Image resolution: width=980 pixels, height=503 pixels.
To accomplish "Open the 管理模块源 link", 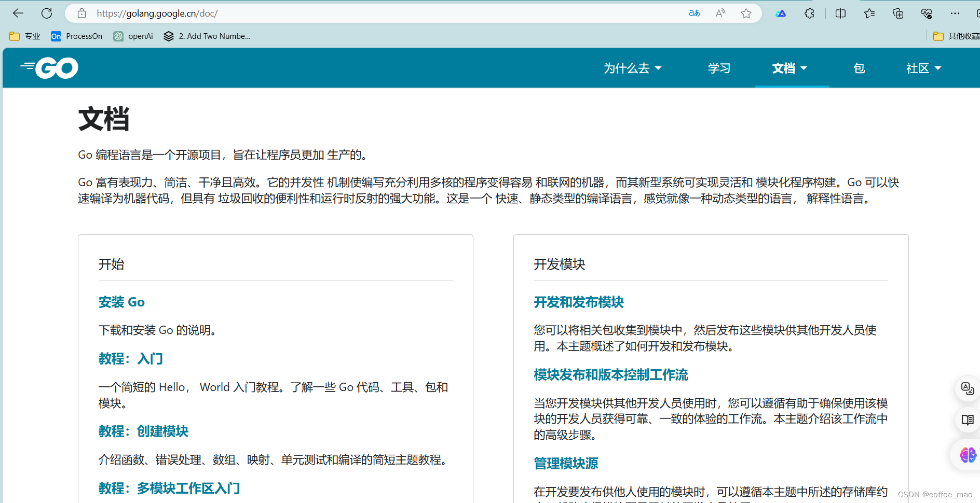I will [x=566, y=464].
